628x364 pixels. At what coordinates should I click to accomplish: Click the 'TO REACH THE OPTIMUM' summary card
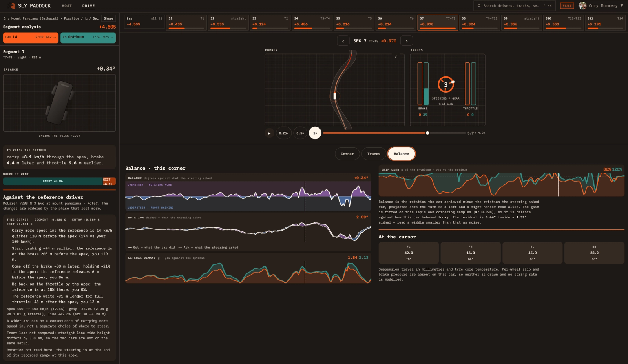59,157
